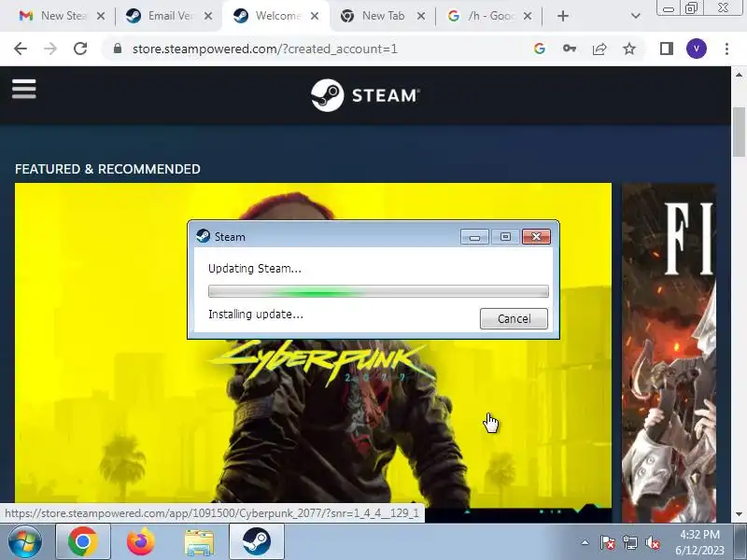Image resolution: width=747 pixels, height=560 pixels.
Task: Minimize the Steam updater dialog
Action: click(x=474, y=237)
